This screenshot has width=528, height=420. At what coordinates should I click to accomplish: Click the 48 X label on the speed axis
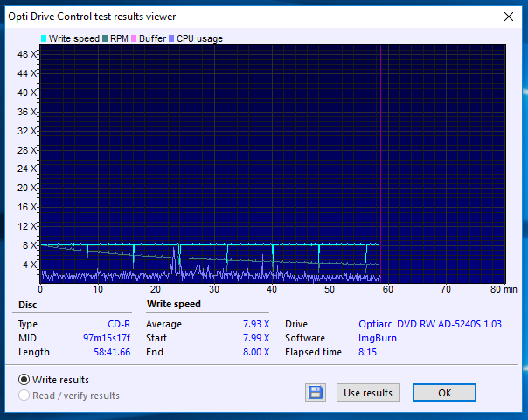point(27,54)
